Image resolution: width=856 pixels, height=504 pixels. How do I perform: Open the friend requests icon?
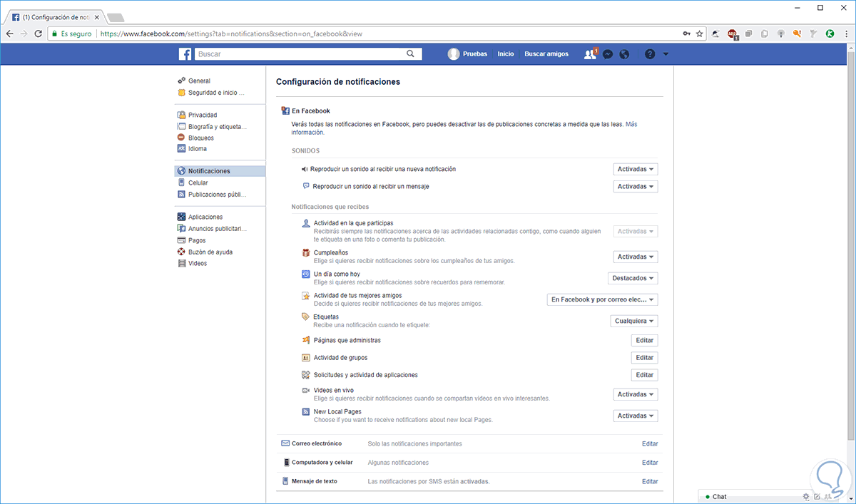[590, 53]
